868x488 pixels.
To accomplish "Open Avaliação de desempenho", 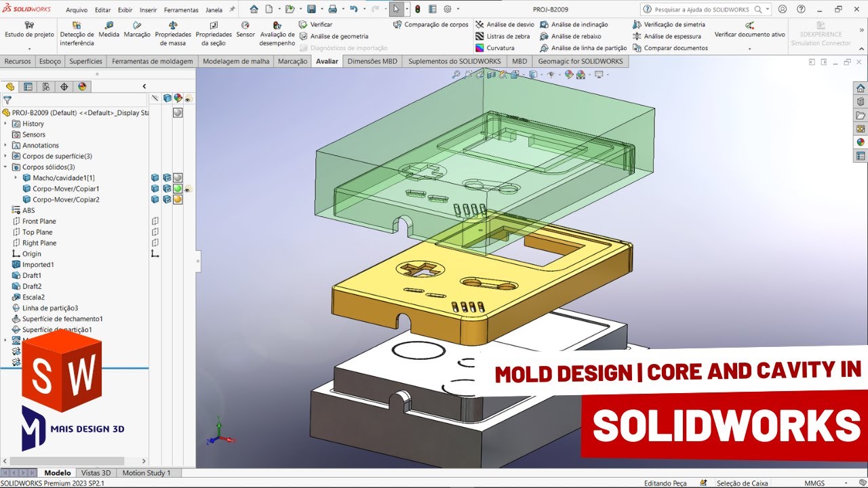I will click(277, 33).
